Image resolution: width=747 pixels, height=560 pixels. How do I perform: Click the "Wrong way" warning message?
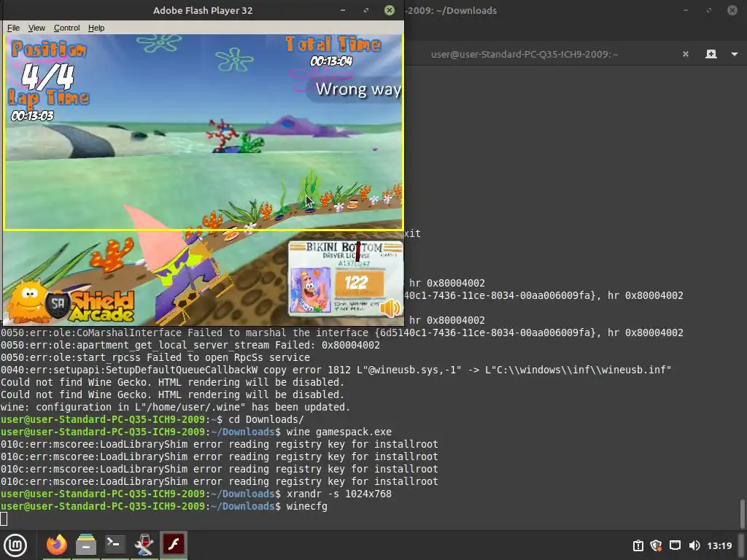point(358,89)
